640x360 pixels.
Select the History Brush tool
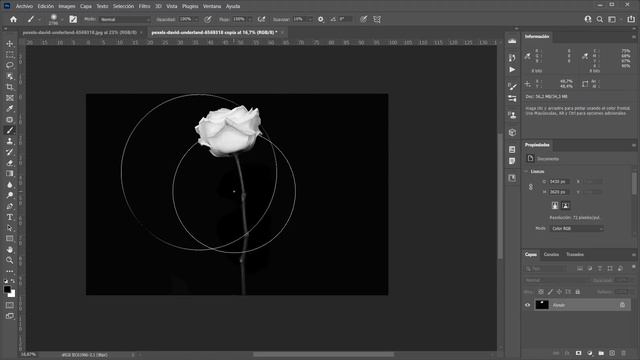click(10, 152)
